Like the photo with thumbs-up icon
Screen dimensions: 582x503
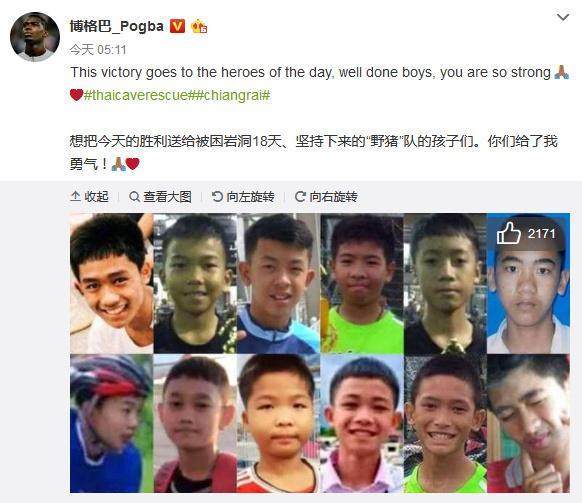(509, 233)
